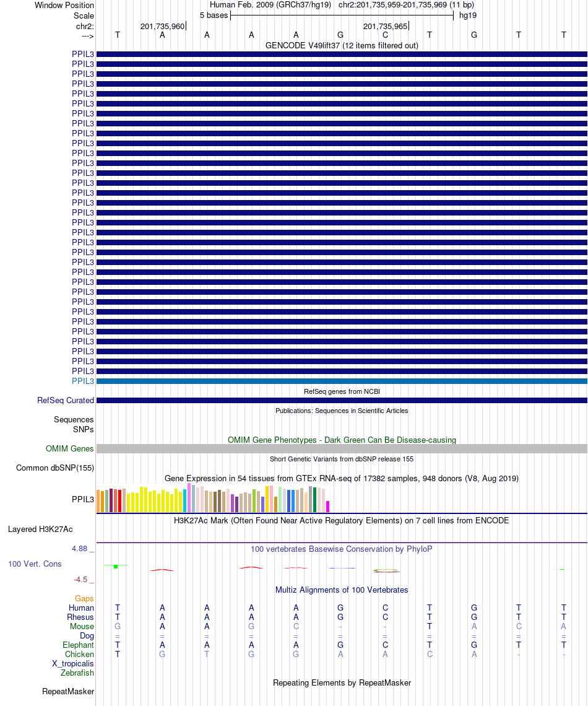Click the OMIM Gene Phenotypes track title
Image resolution: width=588 pixels, height=706 pixels.
342,440
